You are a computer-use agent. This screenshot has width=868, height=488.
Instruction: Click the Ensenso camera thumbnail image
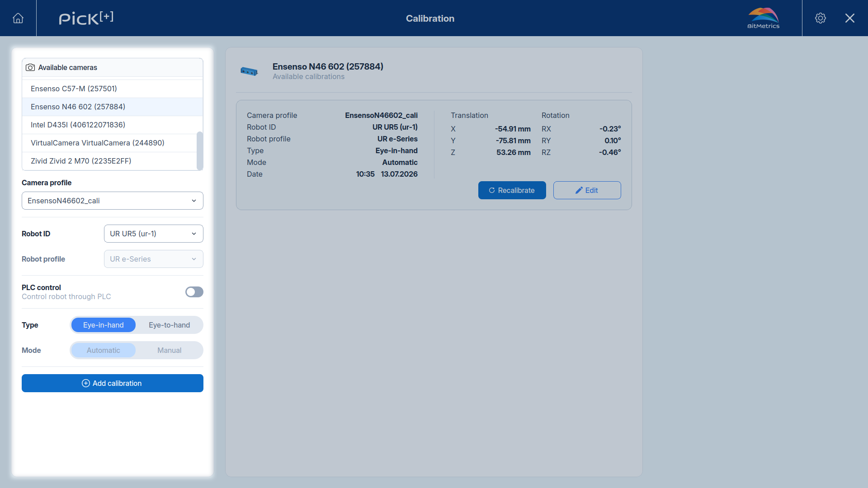(249, 71)
